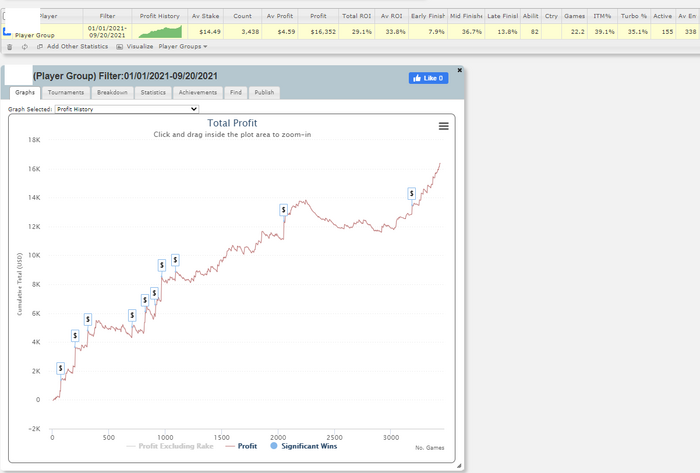Open the Find tab
This screenshot has height=473, width=700.
236,92
